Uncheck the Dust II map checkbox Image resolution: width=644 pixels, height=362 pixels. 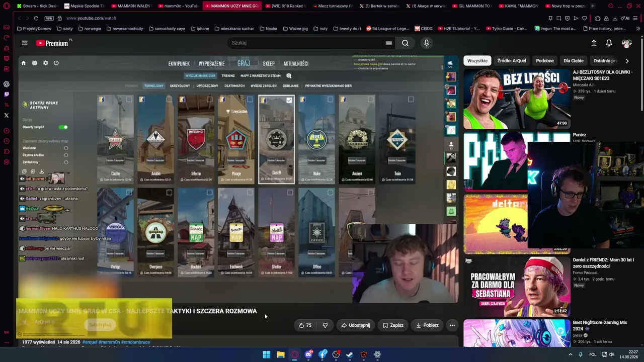[x=289, y=100]
